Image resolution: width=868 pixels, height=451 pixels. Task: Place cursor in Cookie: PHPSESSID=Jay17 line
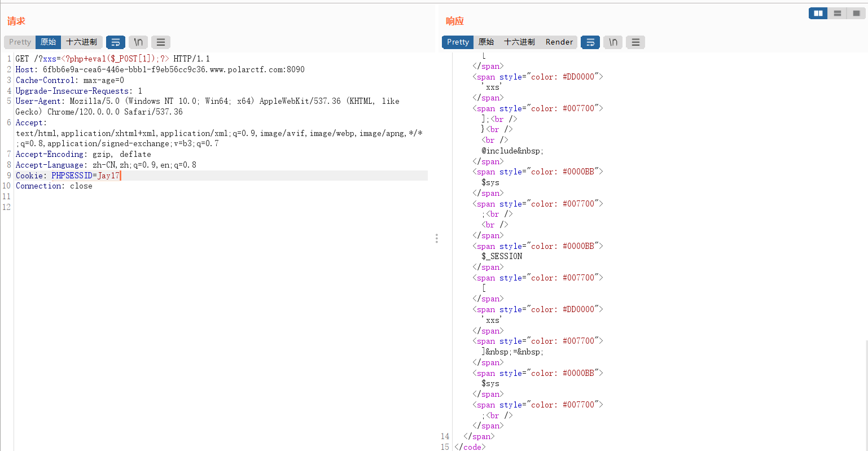68,176
